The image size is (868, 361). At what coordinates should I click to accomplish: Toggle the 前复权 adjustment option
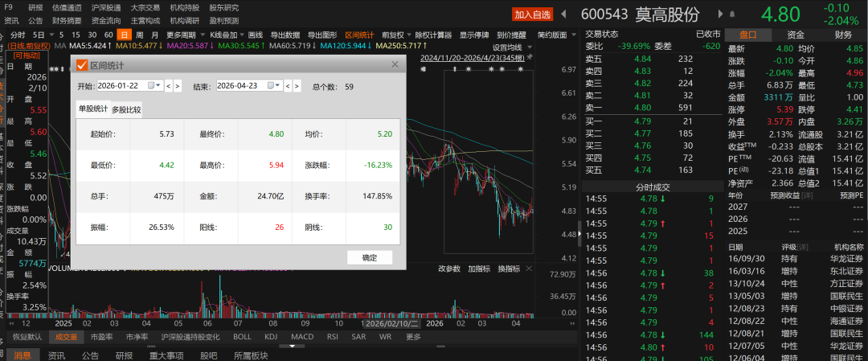(x=392, y=35)
